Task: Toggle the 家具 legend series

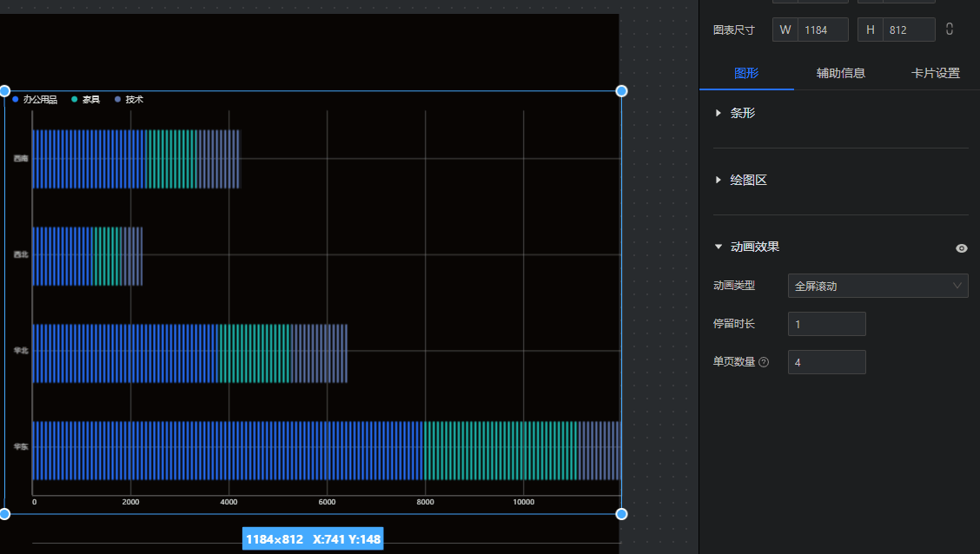Action: [x=86, y=100]
